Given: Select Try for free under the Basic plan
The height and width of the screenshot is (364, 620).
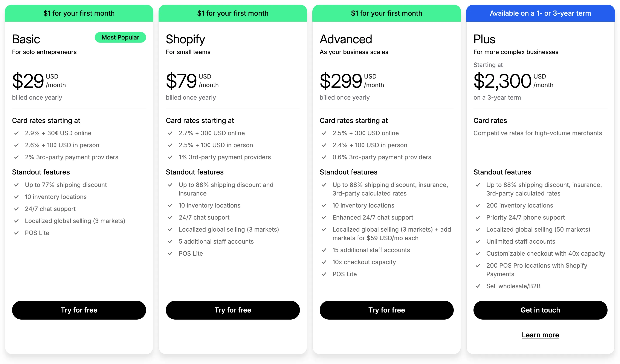Looking at the screenshot, I should click(79, 310).
